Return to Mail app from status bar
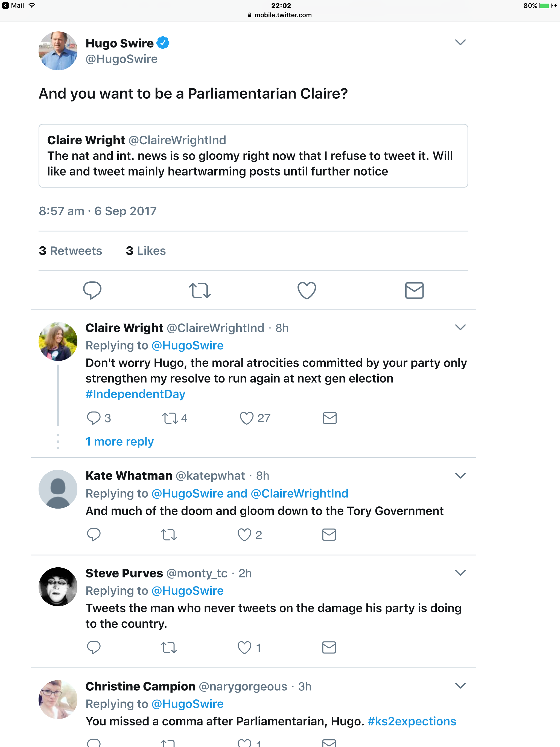The image size is (560, 747). pos(13,5)
